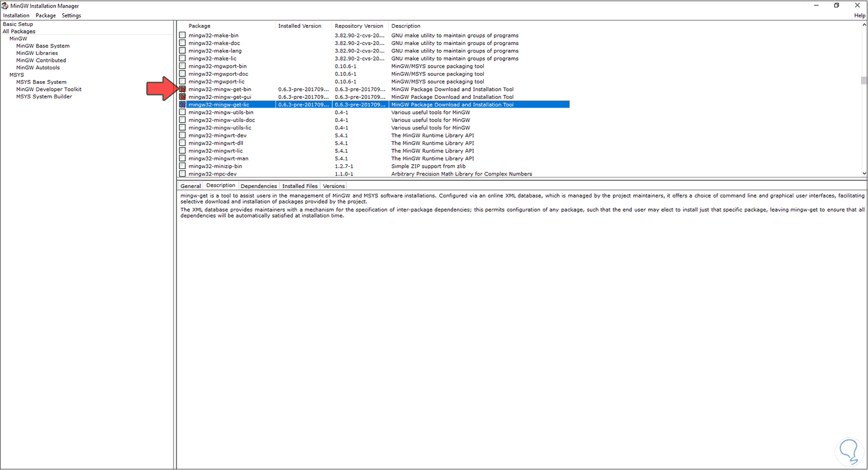Switch to the Description tab
This screenshot has height=470, width=868.
point(220,186)
